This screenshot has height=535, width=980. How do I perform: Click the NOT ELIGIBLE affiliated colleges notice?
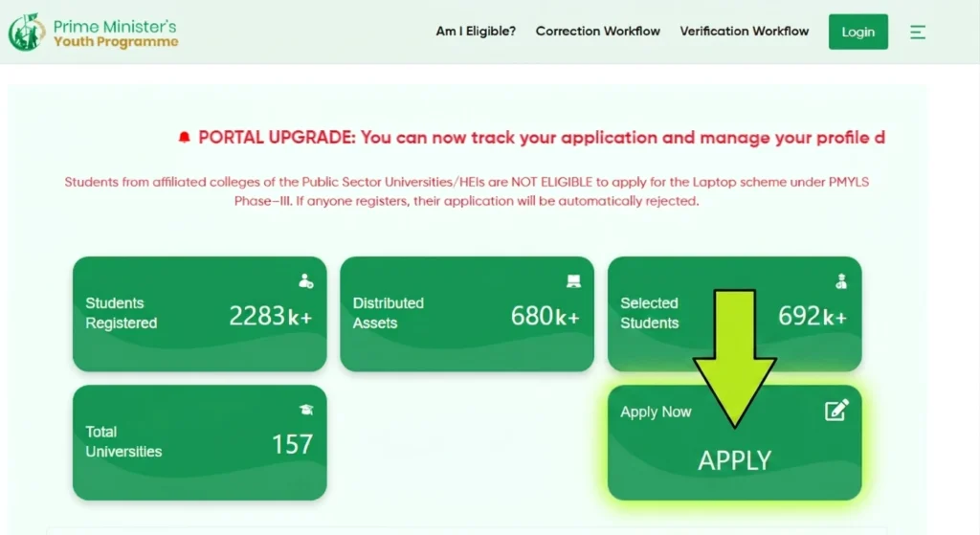coord(467,191)
